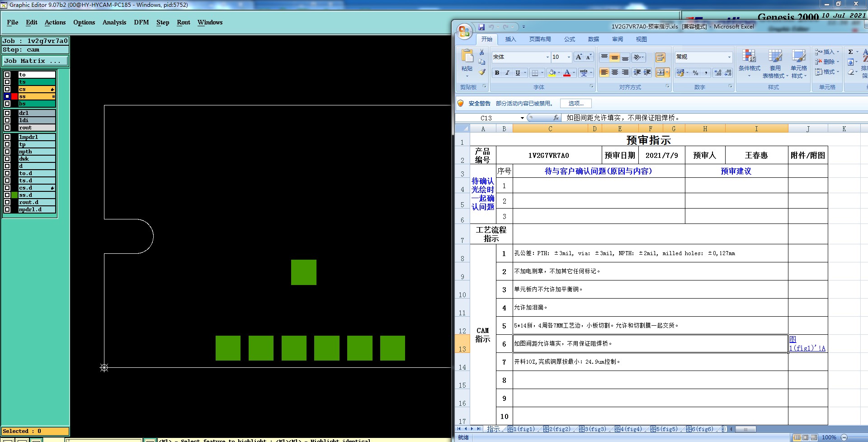Viewport: 868px width, 442px height.
Task: Click the Job Matrix button
Action: coord(35,61)
